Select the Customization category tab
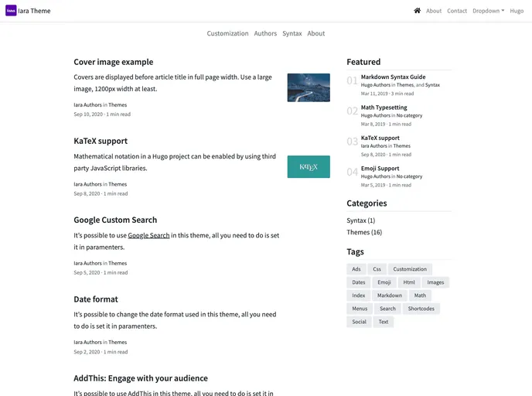Screen dimensions: 532x396 pos(227,33)
